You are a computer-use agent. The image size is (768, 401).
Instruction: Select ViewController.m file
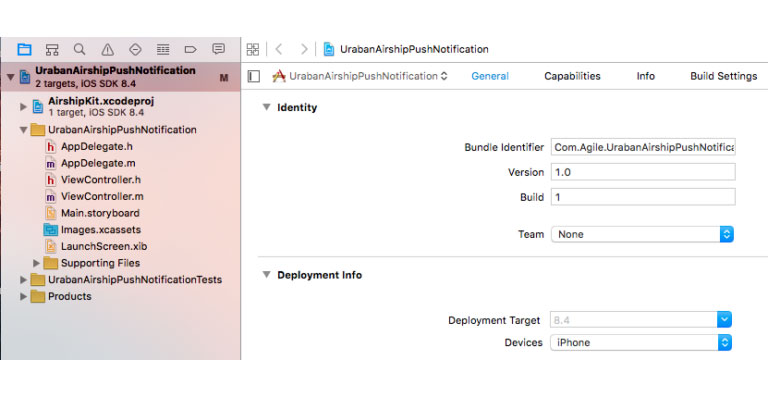coord(102,196)
